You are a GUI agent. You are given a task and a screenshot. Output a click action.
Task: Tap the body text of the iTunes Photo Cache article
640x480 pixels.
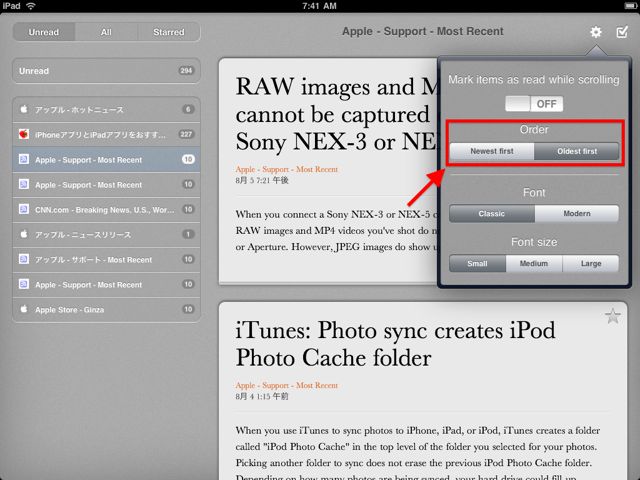418,453
